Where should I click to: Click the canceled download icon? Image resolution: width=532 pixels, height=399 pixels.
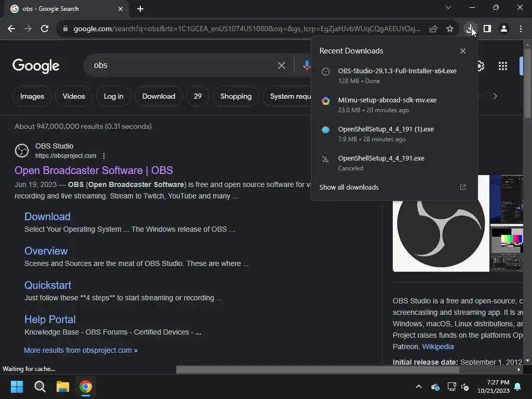click(326, 159)
